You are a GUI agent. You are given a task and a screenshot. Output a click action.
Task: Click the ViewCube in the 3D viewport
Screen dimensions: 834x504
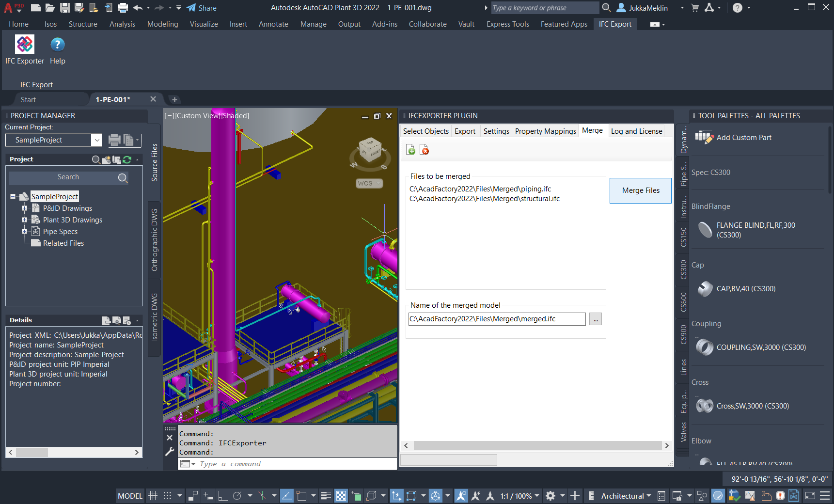coord(370,151)
